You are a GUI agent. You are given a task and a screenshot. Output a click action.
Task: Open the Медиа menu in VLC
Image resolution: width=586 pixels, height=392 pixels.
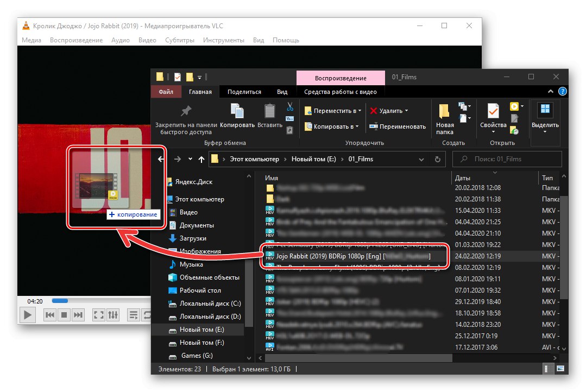pyautogui.click(x=31, y=40)
